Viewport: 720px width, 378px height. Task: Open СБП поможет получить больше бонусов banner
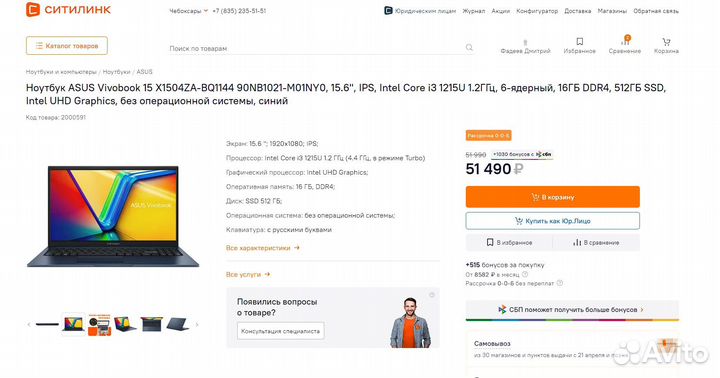click(572, 310)
